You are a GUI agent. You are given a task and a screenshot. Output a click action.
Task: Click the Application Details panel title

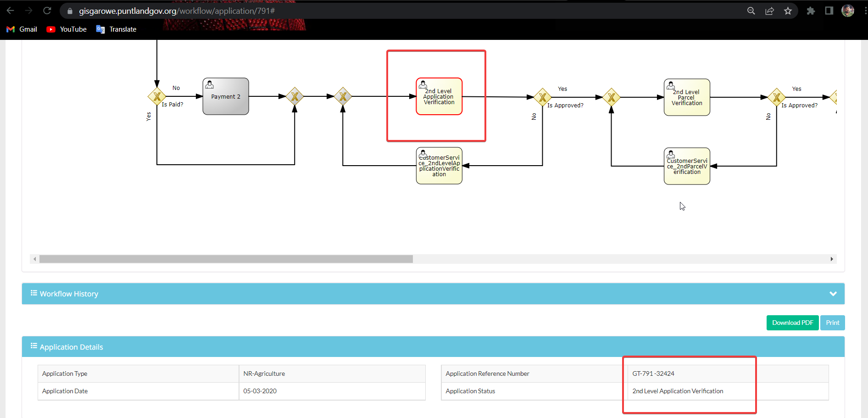tap(71, 347)
